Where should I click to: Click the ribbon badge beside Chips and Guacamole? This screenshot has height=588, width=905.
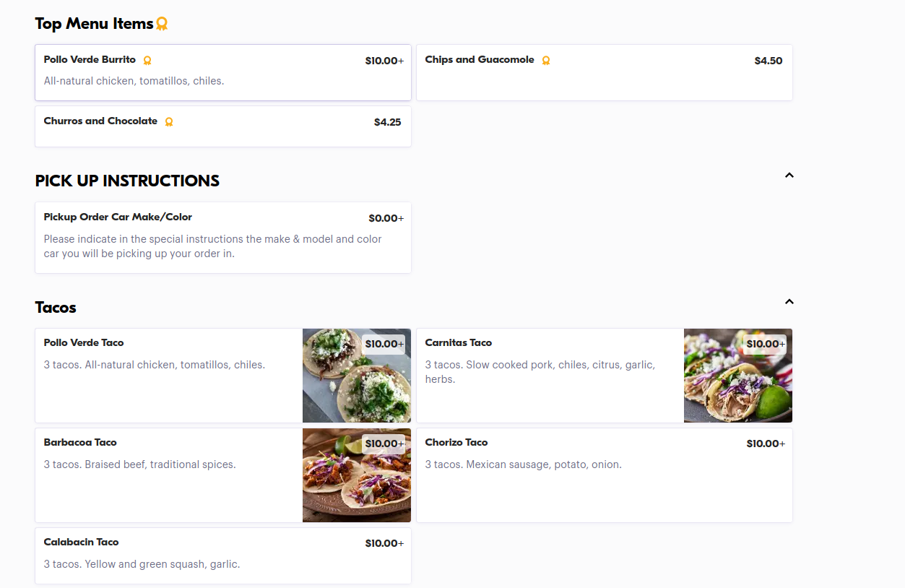pos(546,61)
